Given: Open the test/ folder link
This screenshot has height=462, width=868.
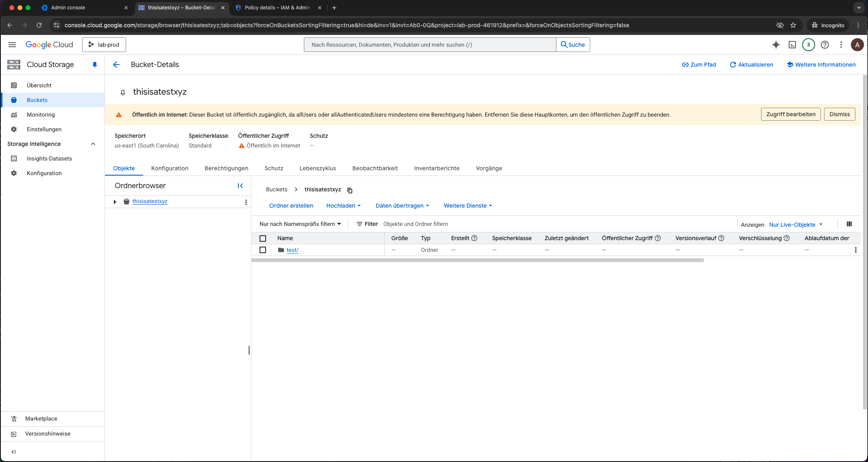Looking at the screenshot, I should [x=292, y=250].
